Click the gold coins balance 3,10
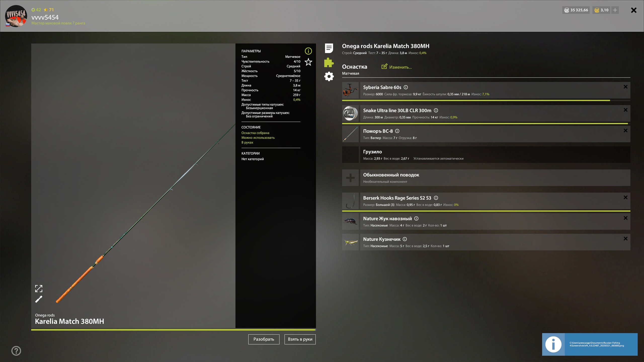 pyautogui.click(x=601, y=10)
